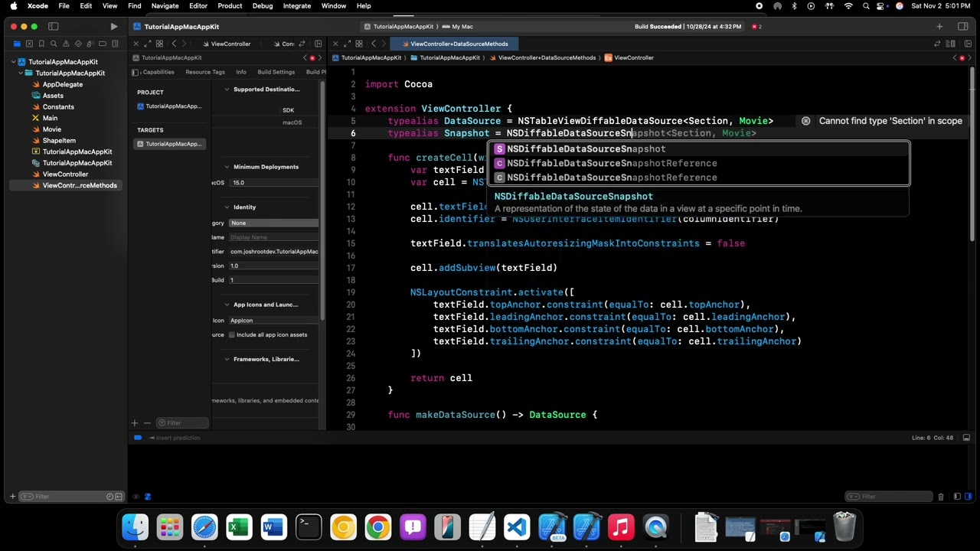This screenshot has width=980, height=551.
Task: Open Visual Studio Code in the Dock
Action: 517,527
